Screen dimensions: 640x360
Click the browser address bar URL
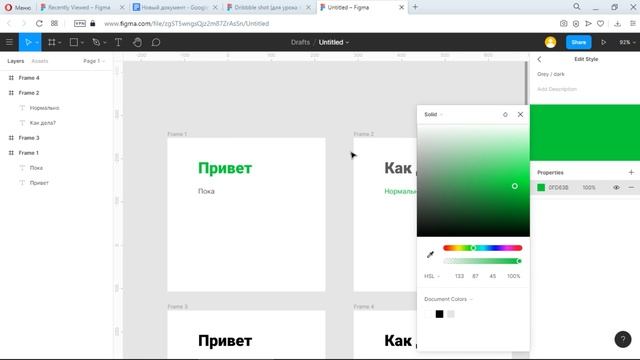click(187, 23)
